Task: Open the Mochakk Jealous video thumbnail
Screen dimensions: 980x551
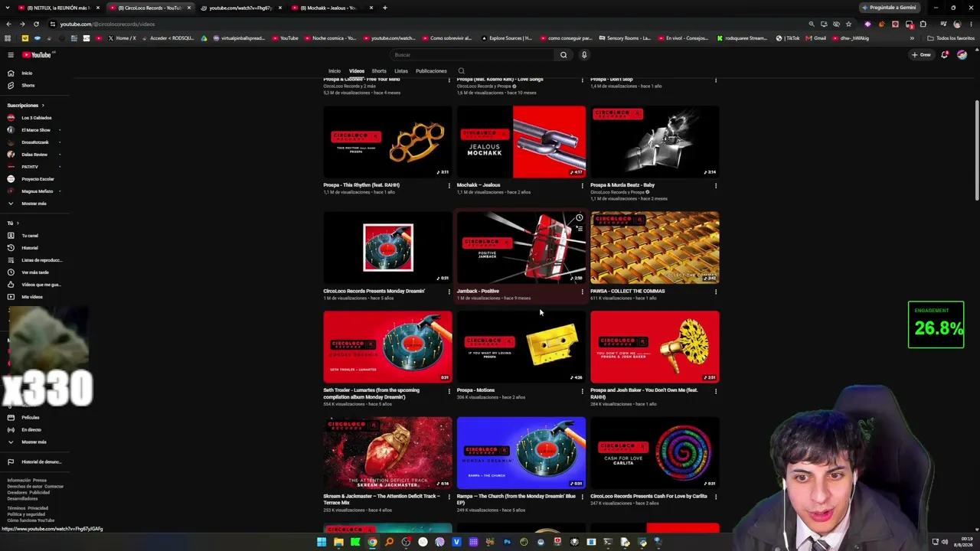Action: pos(521,142)
